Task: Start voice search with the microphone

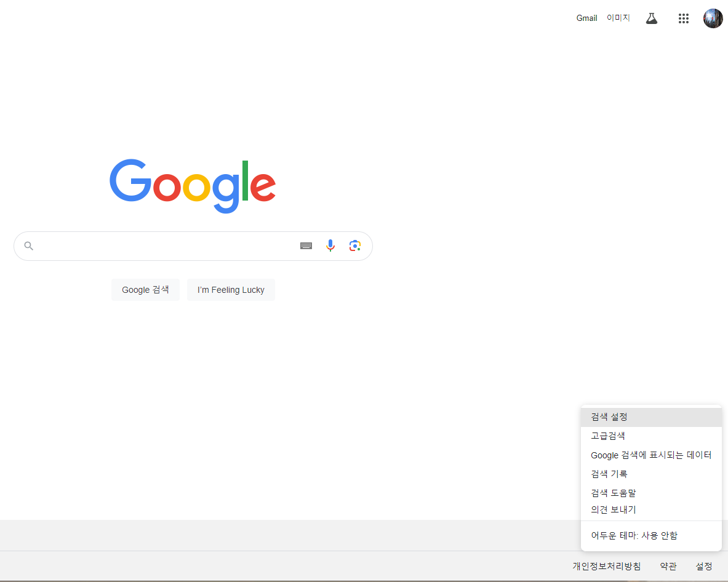Action: click(x=330, y=245)
